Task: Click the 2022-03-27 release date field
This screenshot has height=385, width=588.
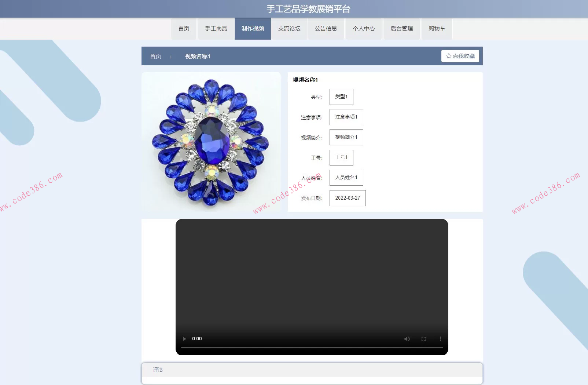Action: pyautogui.click(x=347, y=198)
